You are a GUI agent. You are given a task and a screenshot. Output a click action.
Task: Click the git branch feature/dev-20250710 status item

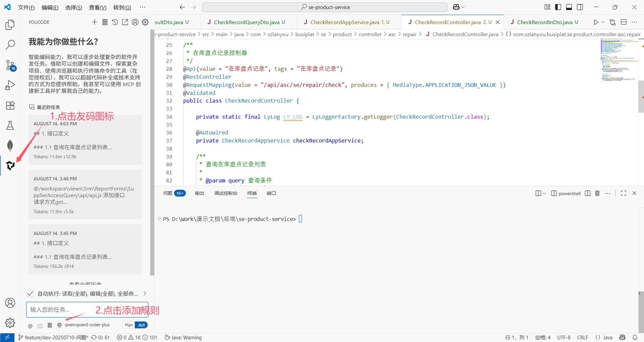(53, 337)
